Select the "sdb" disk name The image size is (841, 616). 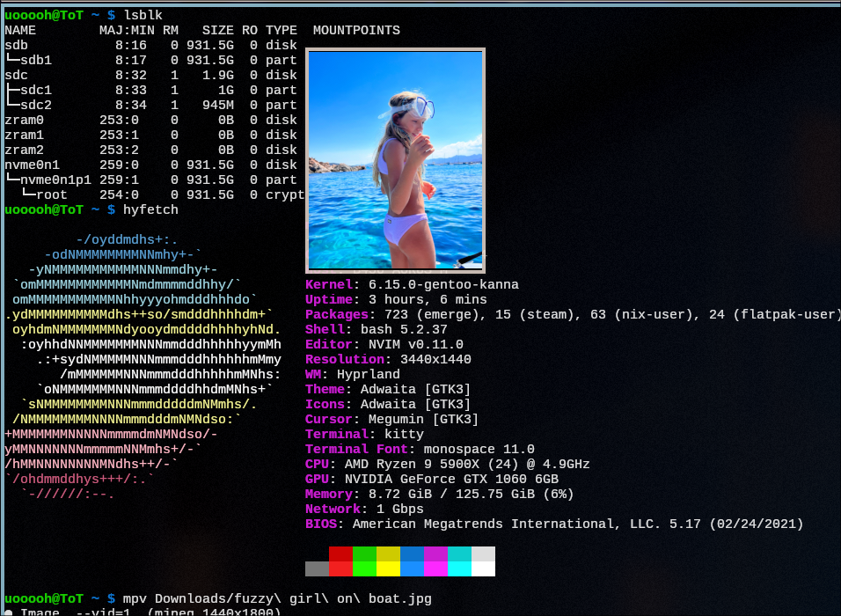[x=17, y=45]
